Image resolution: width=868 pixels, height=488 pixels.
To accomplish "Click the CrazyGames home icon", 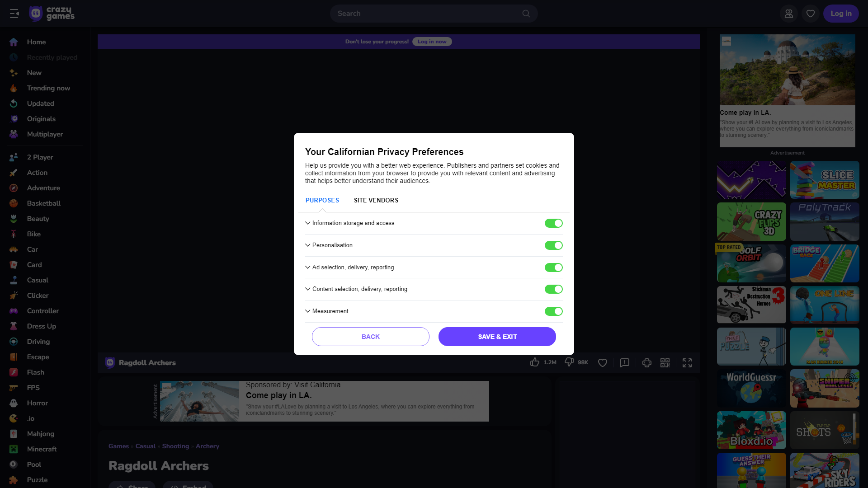I will coord(36,13).
